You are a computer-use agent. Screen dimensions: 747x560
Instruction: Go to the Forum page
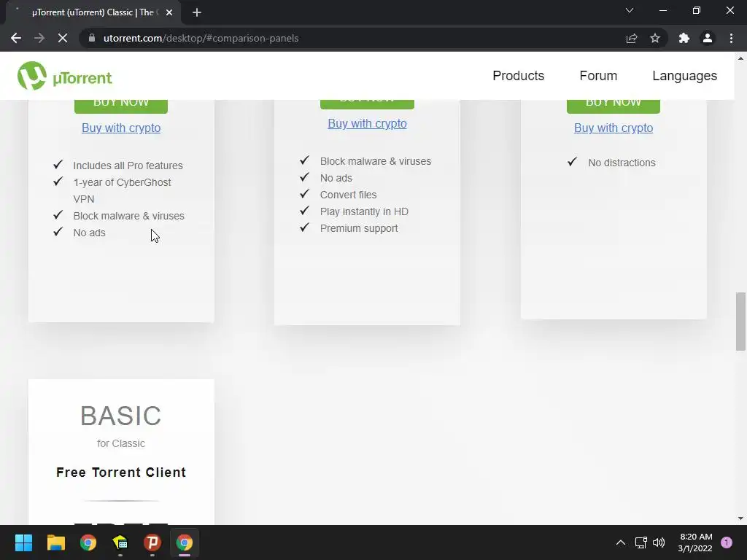(598, 76)
